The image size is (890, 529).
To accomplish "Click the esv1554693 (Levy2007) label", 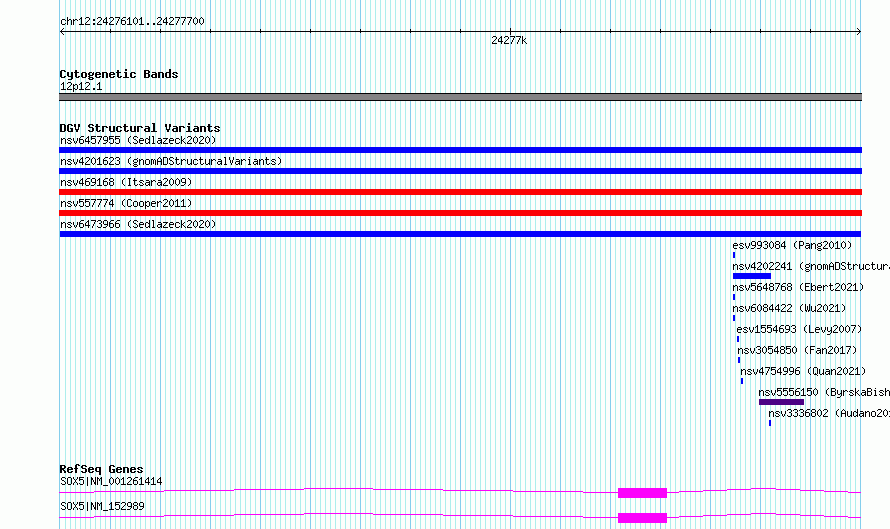I will pos(799,329).
